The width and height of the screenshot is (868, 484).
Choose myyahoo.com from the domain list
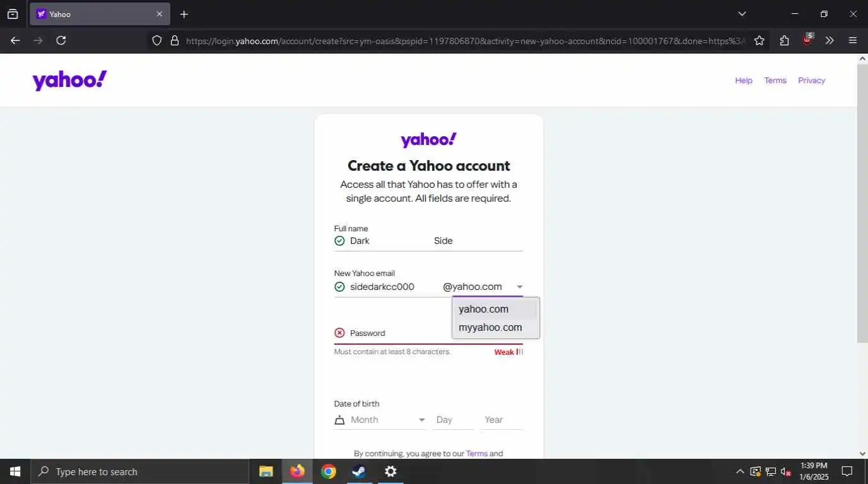[x=495, y=327]
